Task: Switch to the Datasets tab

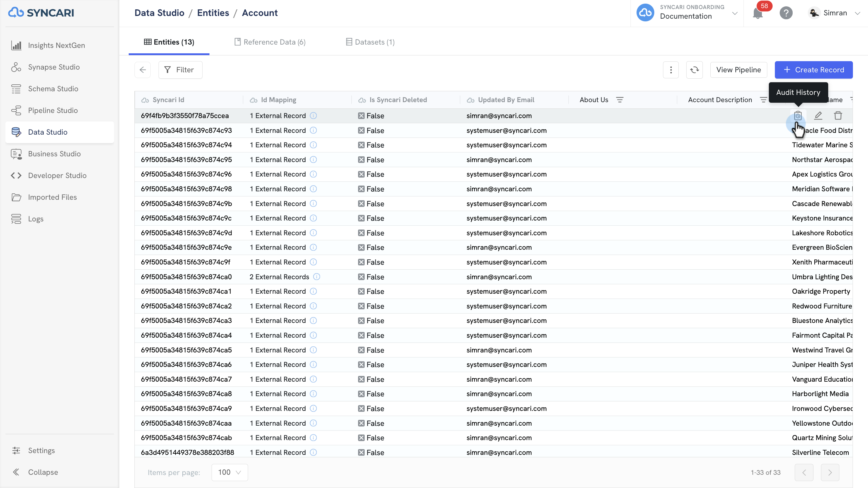Action: [370, 42]
